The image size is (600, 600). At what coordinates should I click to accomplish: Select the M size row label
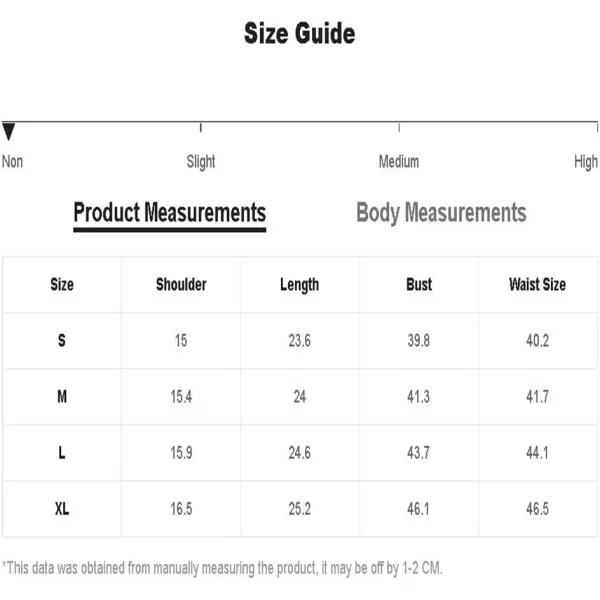(62, 397)
